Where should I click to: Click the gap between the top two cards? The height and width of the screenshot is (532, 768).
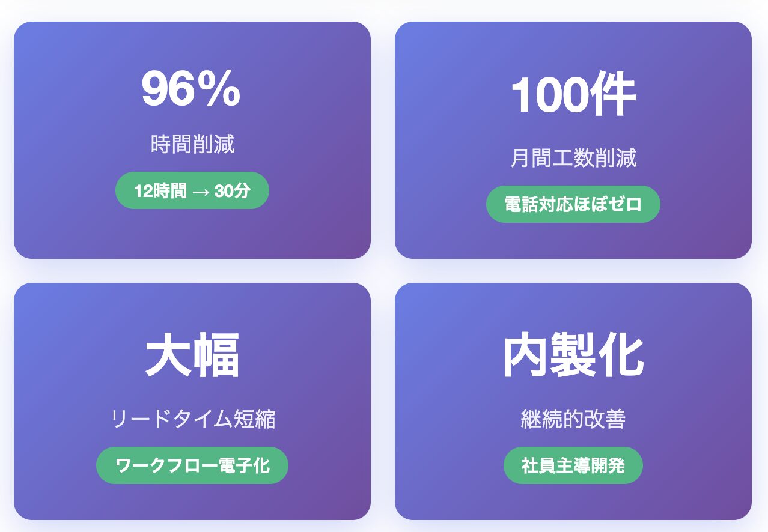click(383, 141)
